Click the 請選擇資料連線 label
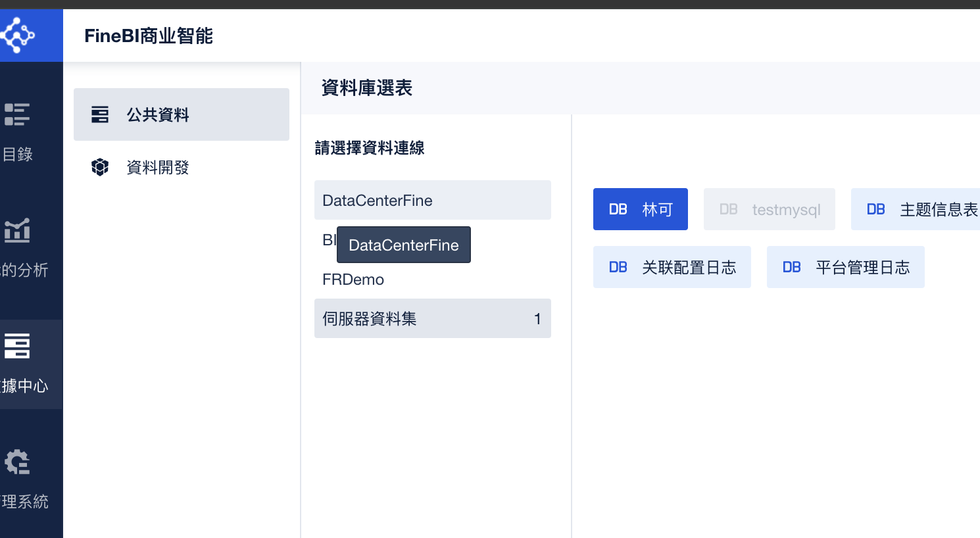 point(370,148)
